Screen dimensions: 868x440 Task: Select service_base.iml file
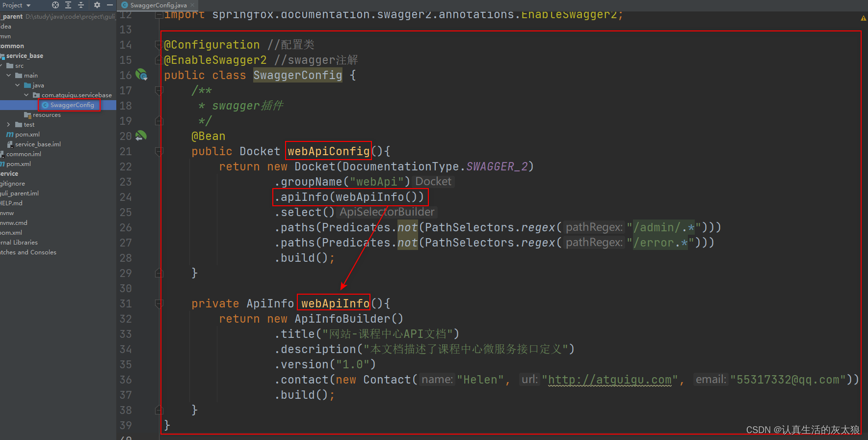tap(38, 144)
